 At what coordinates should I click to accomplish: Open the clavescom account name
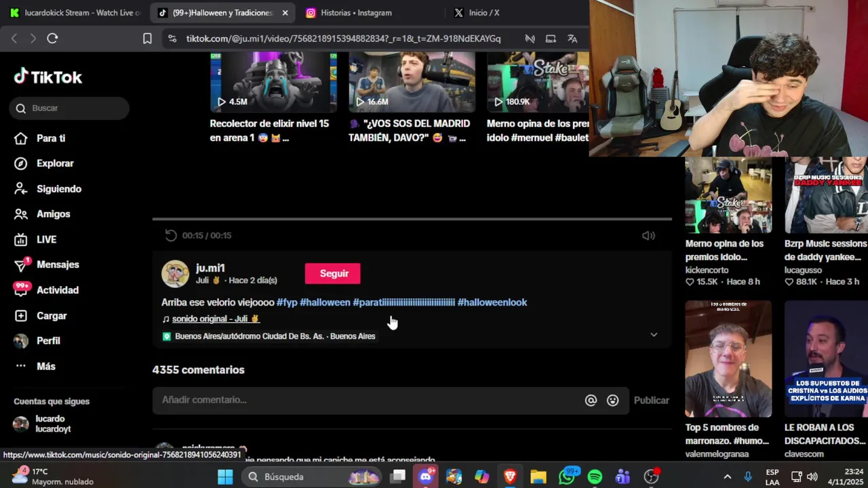804,454
